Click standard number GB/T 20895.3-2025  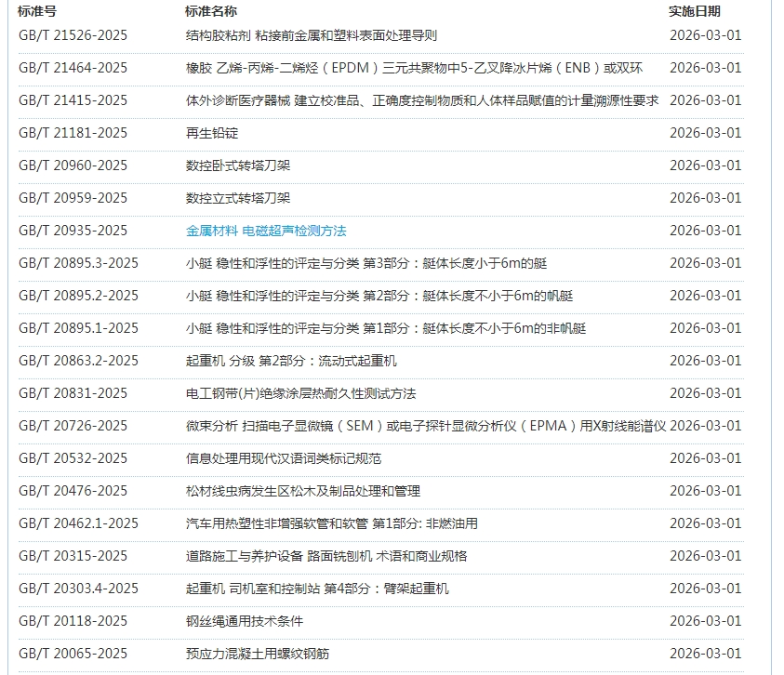[78, 263]
